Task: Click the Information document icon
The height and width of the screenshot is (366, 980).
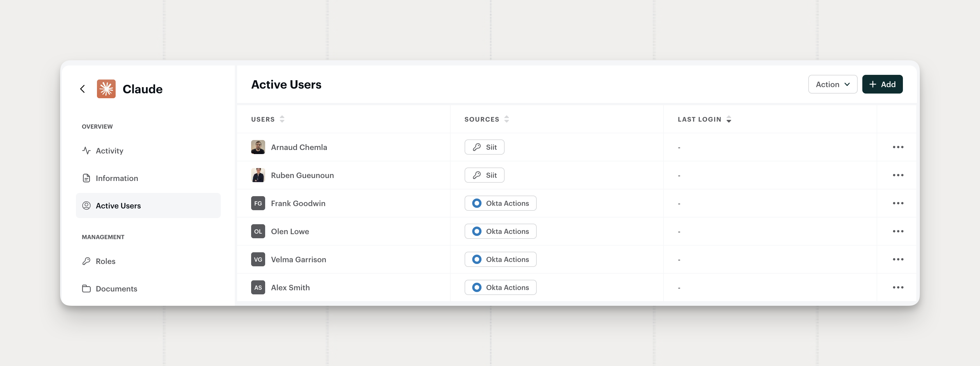Action: [x=86, y=178]
